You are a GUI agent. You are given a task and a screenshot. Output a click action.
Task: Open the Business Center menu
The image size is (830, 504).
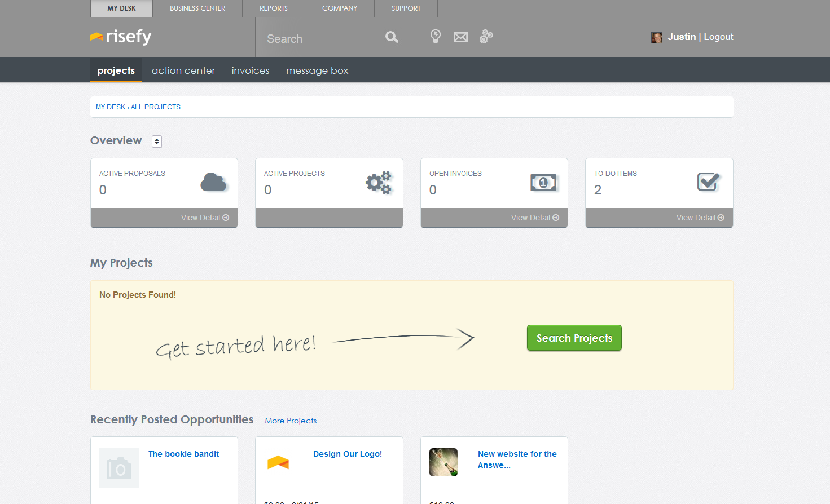197,8
